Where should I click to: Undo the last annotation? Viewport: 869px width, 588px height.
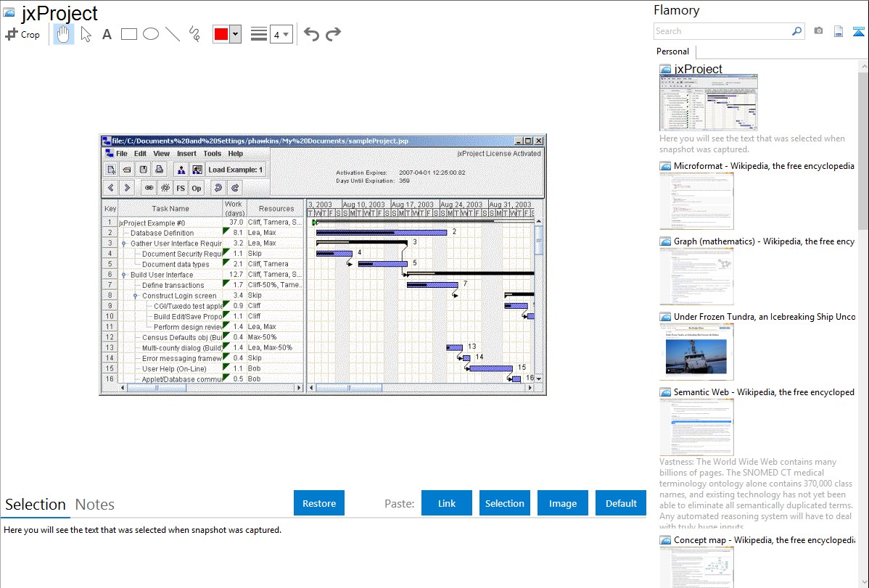click(x=311, y=34)
